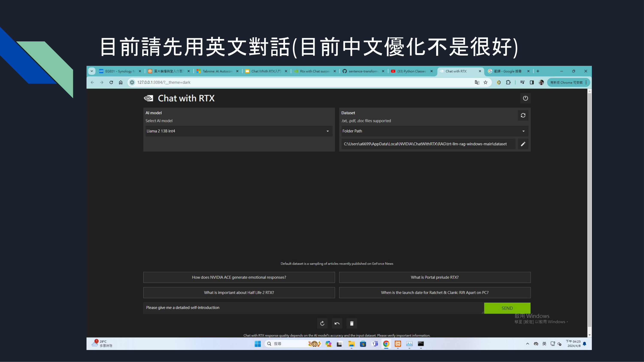Switch to the EGE01 - Synology tab
The width and height of the screenshot is (644, 362).
120,71
